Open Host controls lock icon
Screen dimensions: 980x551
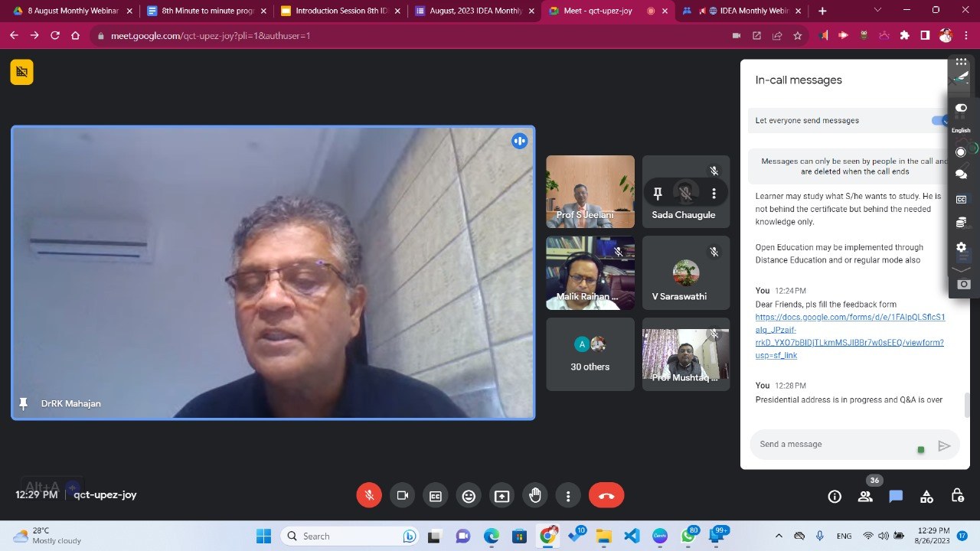pos(957,497)
